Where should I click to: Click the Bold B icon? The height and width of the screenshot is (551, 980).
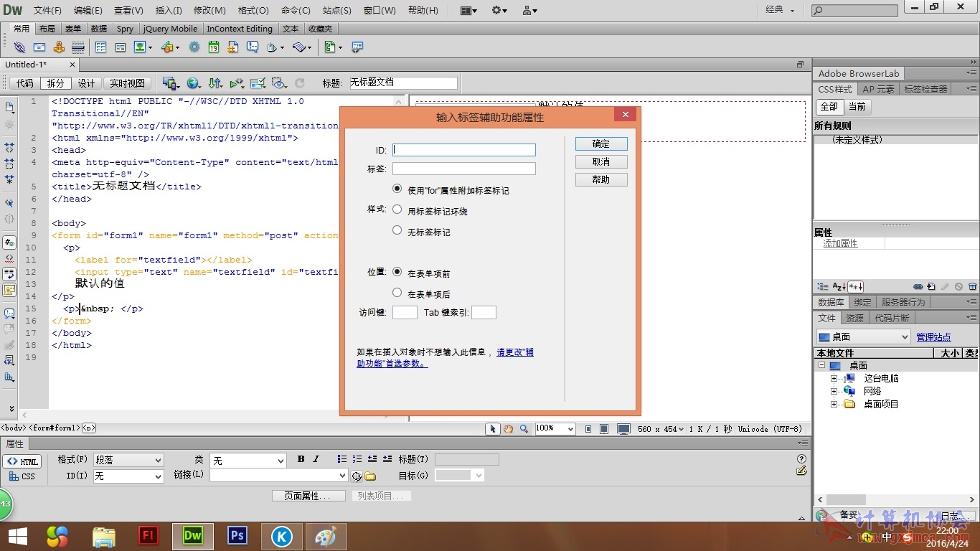coord(301,459)
